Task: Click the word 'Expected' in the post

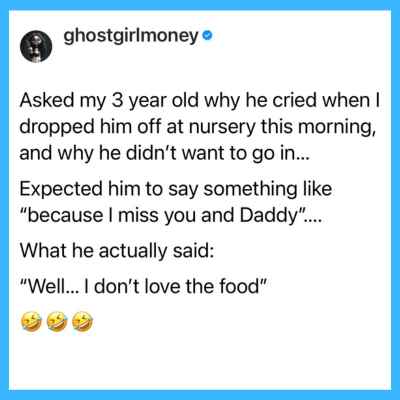Action: point(61,190)
